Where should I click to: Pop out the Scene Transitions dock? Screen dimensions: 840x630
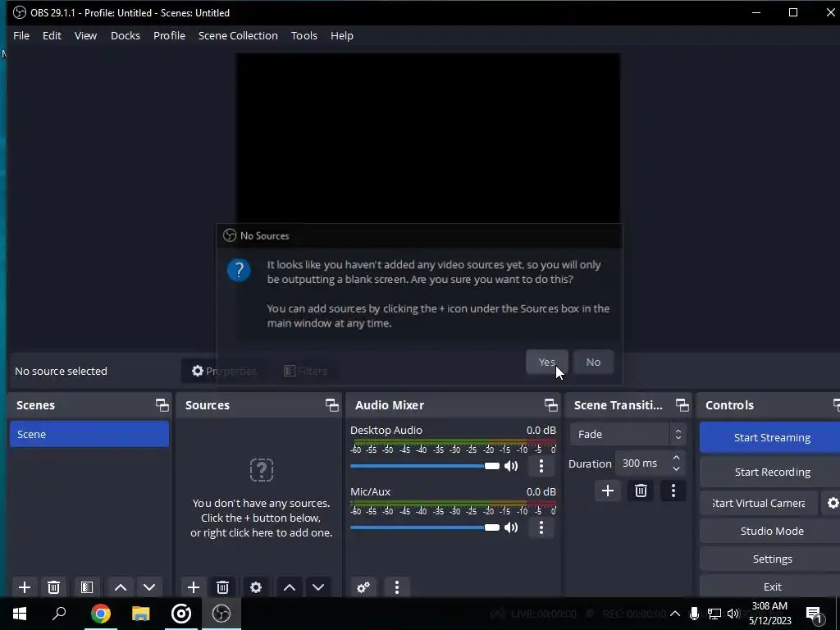[682, 405]
